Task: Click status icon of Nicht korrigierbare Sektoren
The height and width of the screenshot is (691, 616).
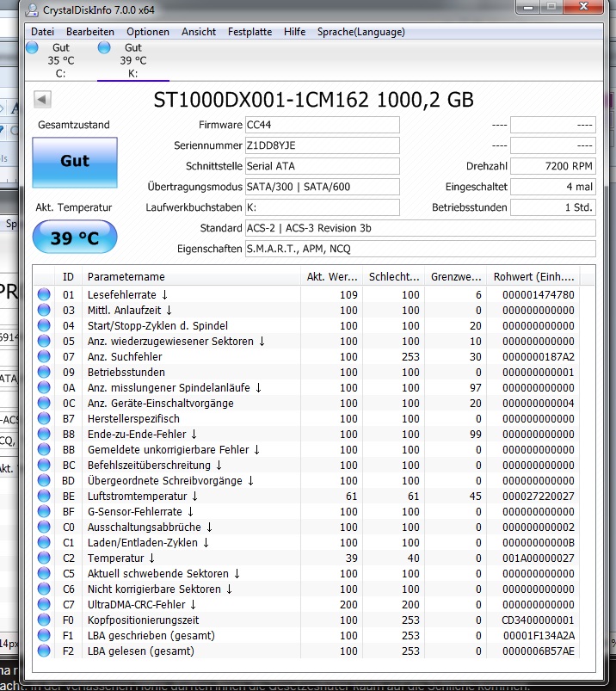Action: [x=44, y=589]
